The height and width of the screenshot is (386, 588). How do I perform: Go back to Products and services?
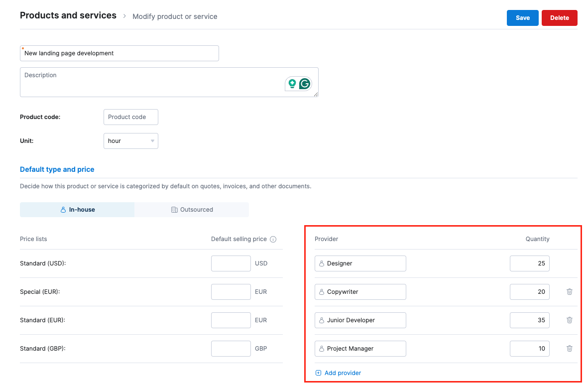[68, 15]
